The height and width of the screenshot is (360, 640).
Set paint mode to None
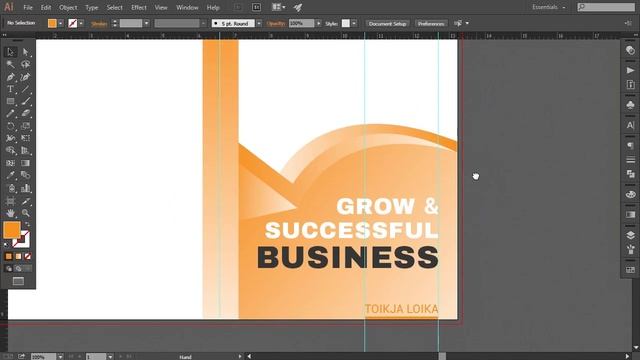(27, 256)
